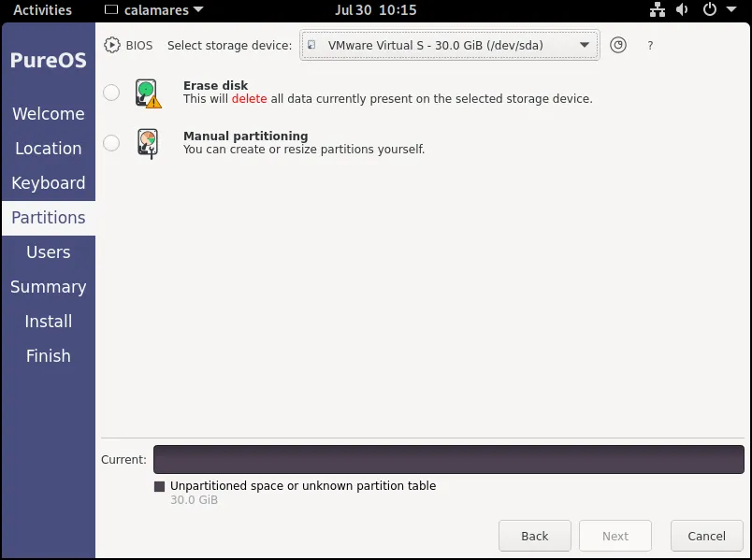The height and width of the screenshot is (560, 752).
Task: Click the current partition bar preview
Action: pyautogui.click(x=449, y=459)
